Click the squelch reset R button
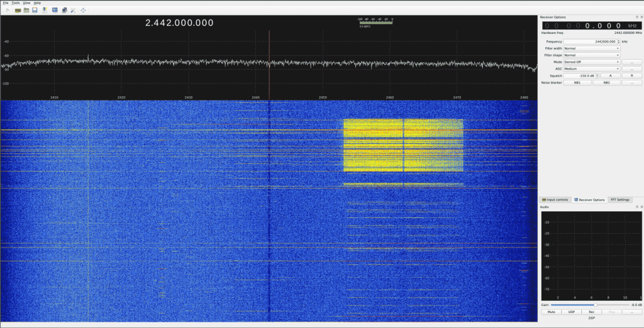The height and width of the screenshot is (328, 644). click(631, 76)
